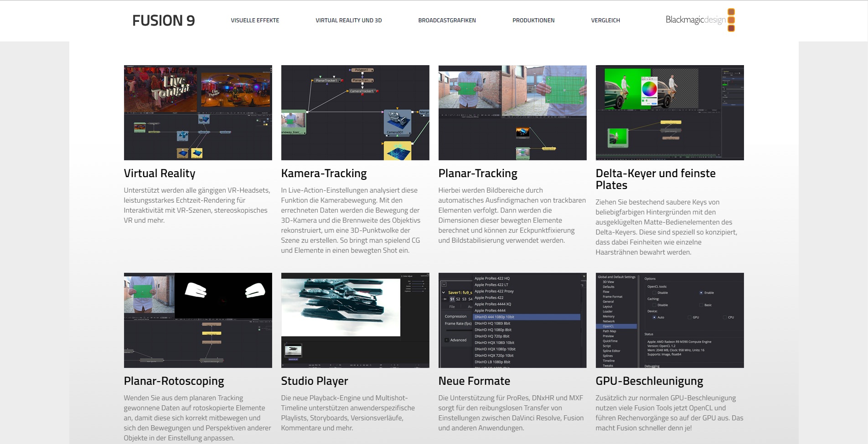Open the Planar-Rotoscoping screenshot thumbnail
The height and width of the screenshot is (444, 868).
tap(198, 320)
